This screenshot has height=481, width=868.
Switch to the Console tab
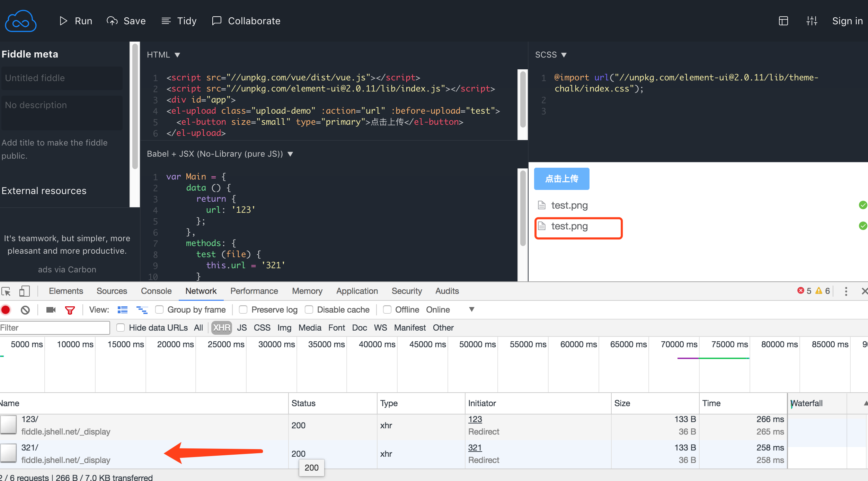tap(156, 291)
